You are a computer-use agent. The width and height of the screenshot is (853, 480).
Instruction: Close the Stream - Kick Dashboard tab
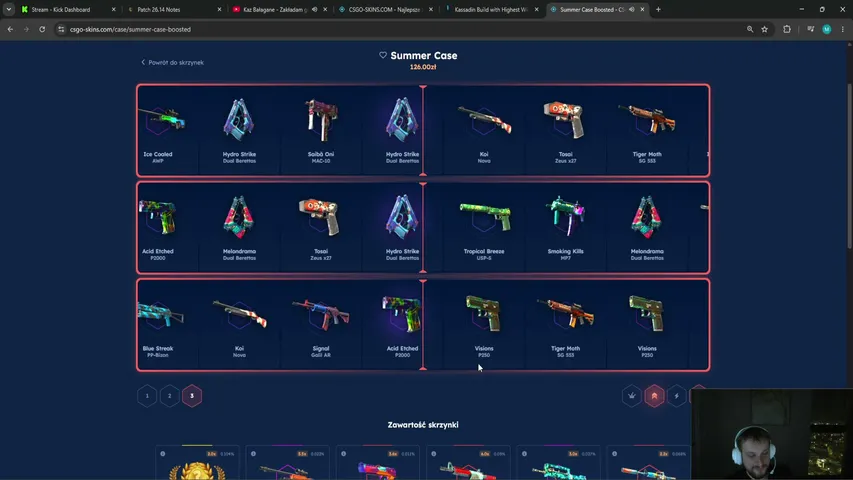pos(113,9)
